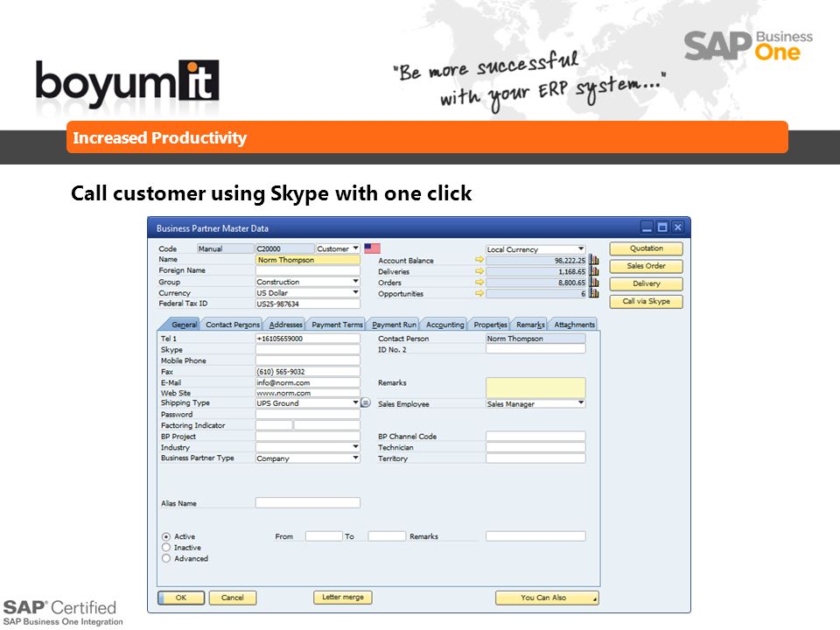Screen dimensions: 840x630
Task: Click the Call via Skype button
Action: [646, 302]
